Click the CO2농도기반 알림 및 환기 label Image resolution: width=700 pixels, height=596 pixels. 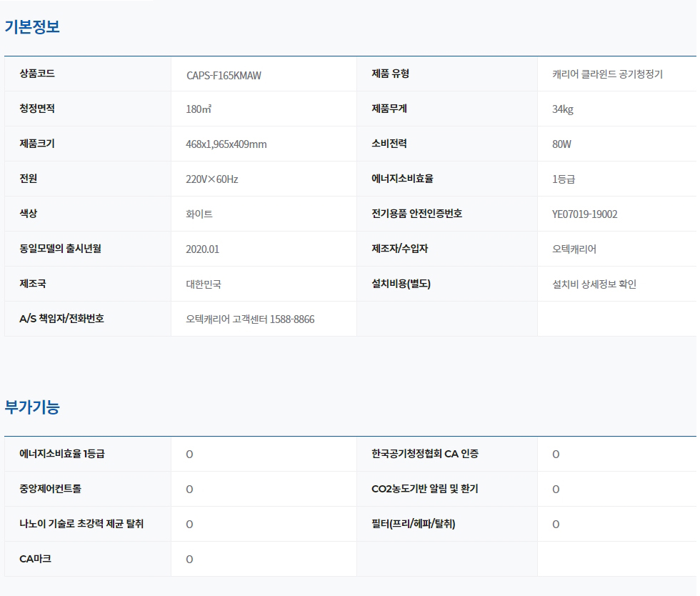click(x=425, y=489)
